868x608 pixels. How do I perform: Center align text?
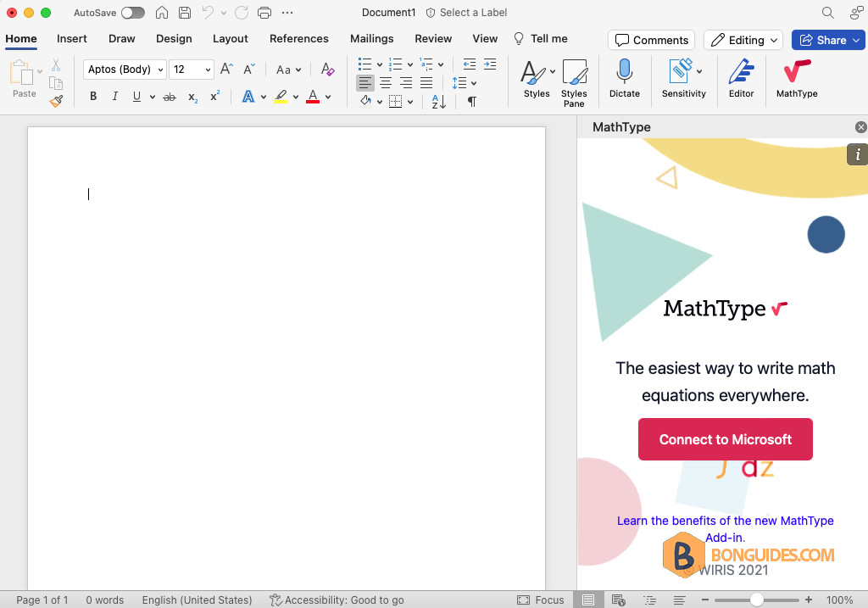click(x=386, y=83)
